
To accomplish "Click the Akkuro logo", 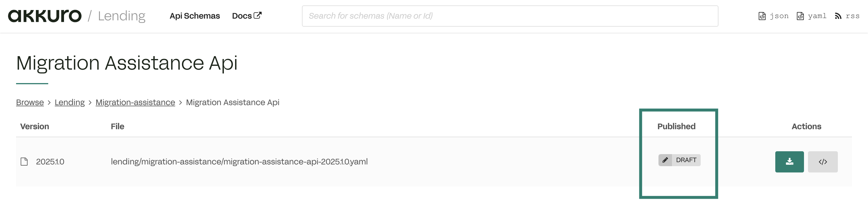I will tap(45, 16).
